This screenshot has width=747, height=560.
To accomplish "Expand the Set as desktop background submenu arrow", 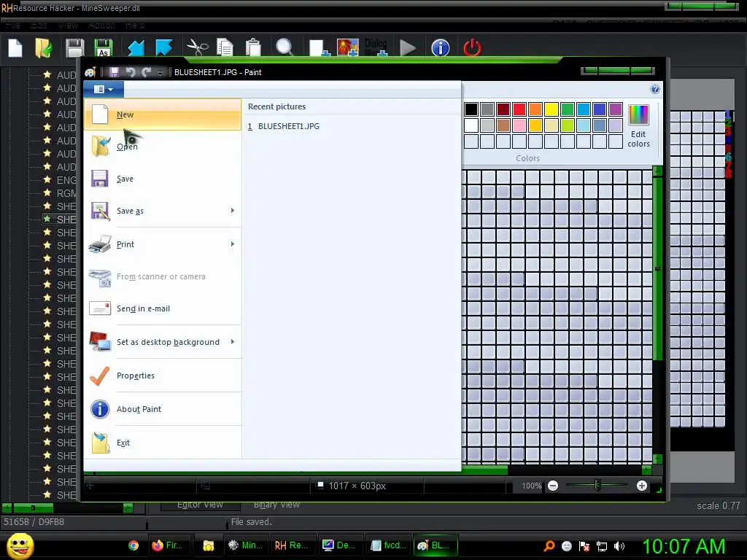I will (x=233, y=341).
